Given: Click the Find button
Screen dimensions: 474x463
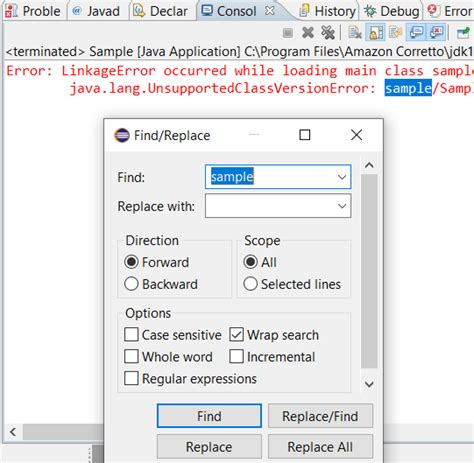Looking at the screenshot, I should click(209, 416).
